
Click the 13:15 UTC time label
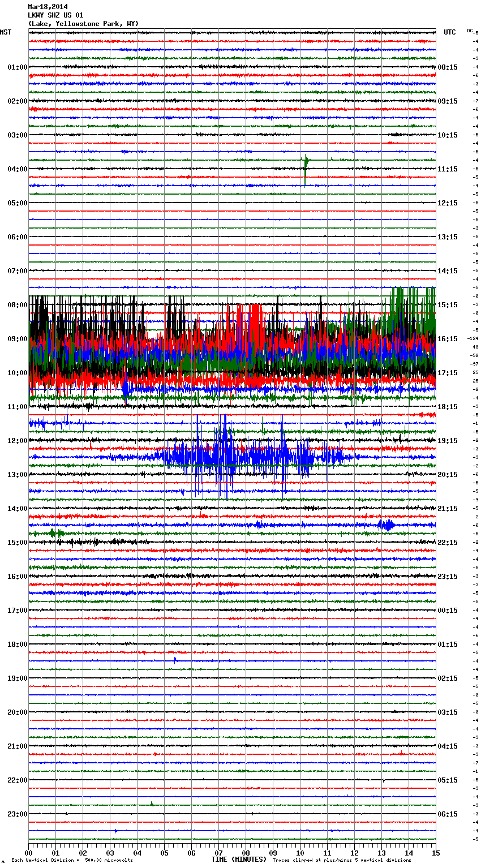coord(448,237)
